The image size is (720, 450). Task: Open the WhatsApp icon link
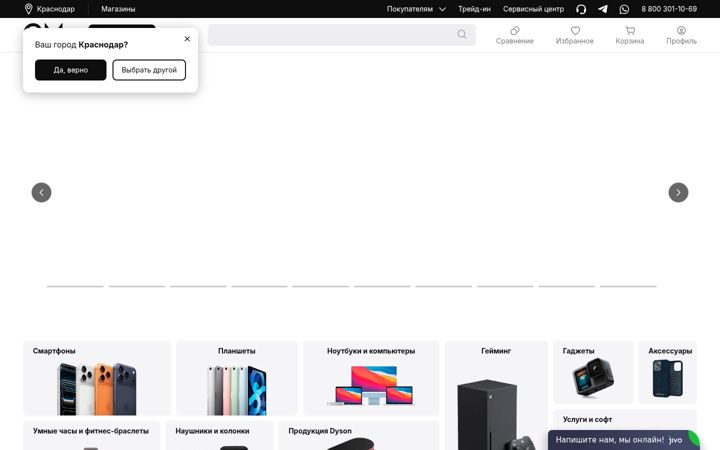(x=624, y=9)
